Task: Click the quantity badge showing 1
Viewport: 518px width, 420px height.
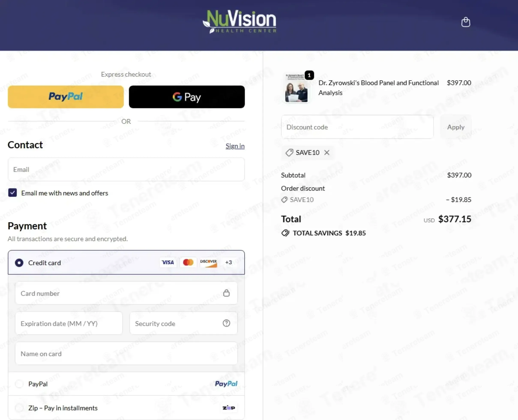Action: click(x=309, y=75)
